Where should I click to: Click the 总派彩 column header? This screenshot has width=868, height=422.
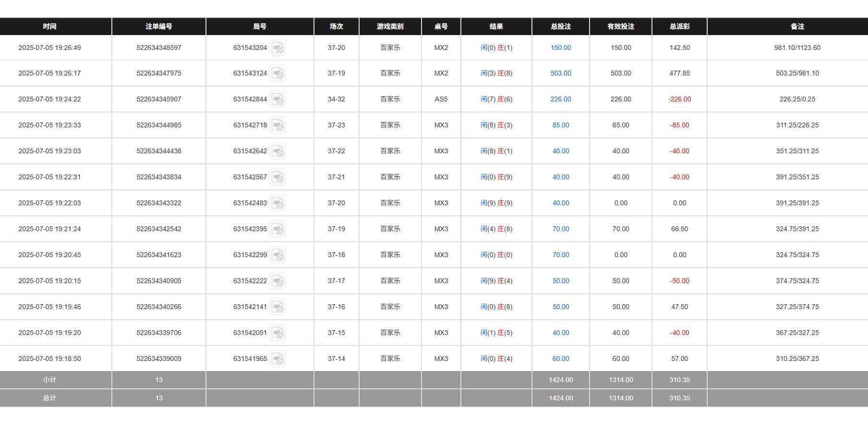tap(679, 26)
